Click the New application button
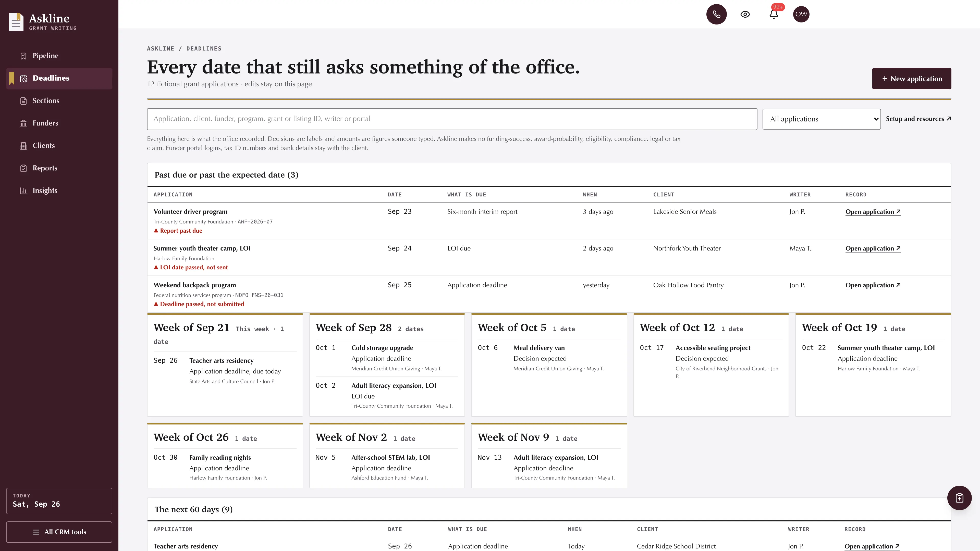Image resolution: width=980 pixels, height=551 pixels. click(912, 79)
